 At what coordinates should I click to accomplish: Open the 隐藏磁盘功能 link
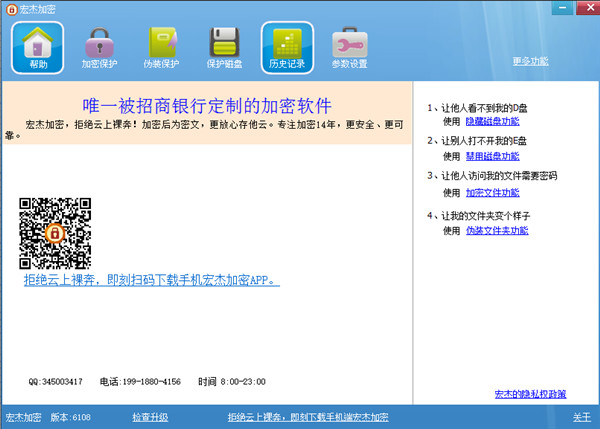point(492,122)
